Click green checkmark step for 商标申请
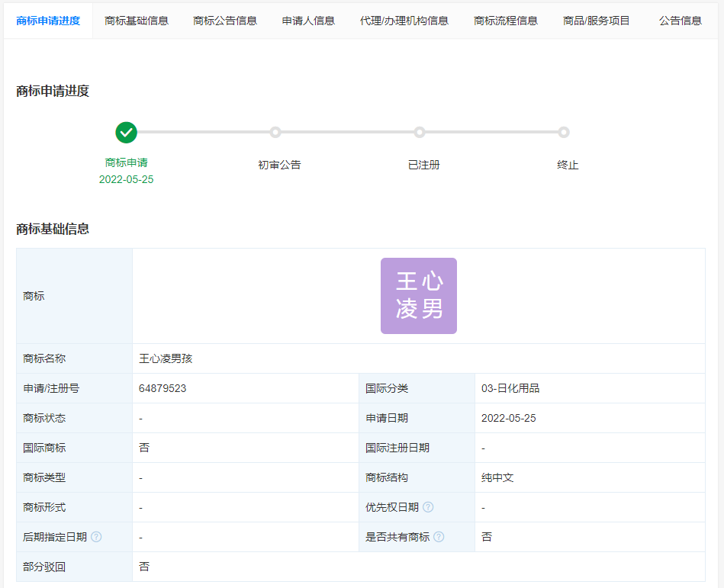 pos(126,133)
